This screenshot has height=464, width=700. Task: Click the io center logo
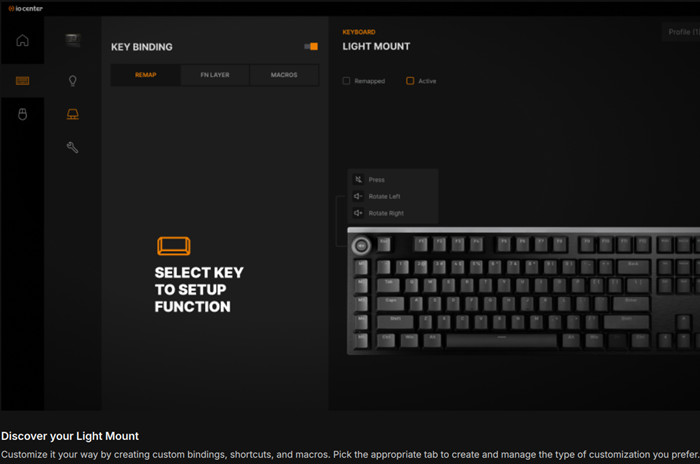point(25,8)
